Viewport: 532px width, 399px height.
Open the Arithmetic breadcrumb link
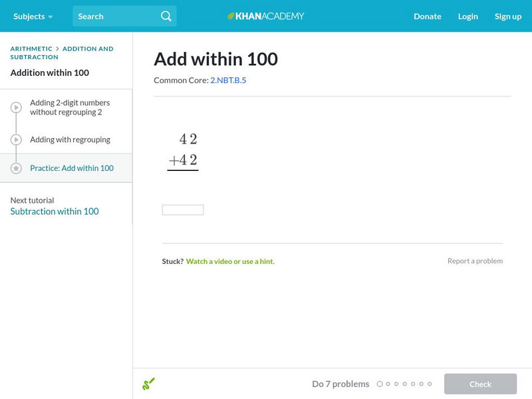pos(31,49)
